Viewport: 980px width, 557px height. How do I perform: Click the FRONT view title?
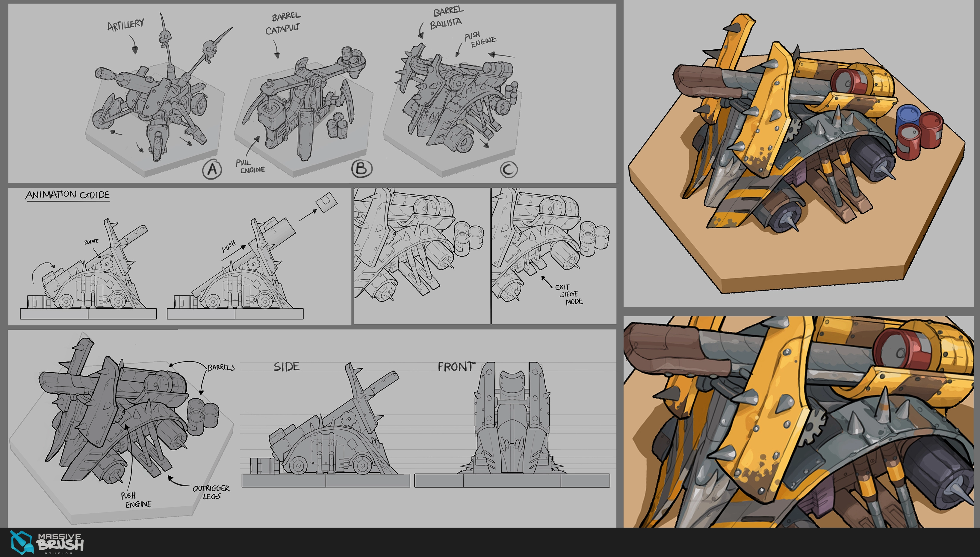click(x=456, y=367)
